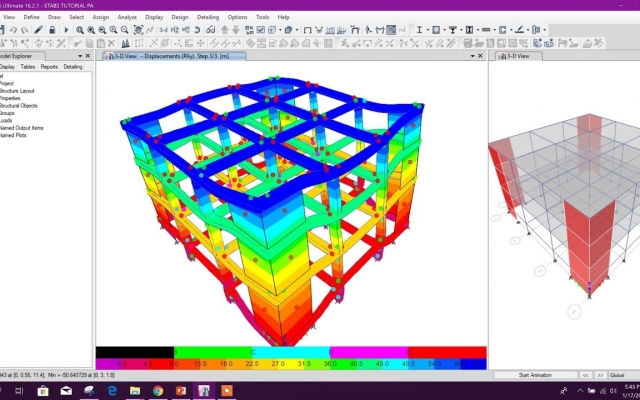Select Named Plots tree entry
Viewport: 640px width, 400px height.
point(13,135)
